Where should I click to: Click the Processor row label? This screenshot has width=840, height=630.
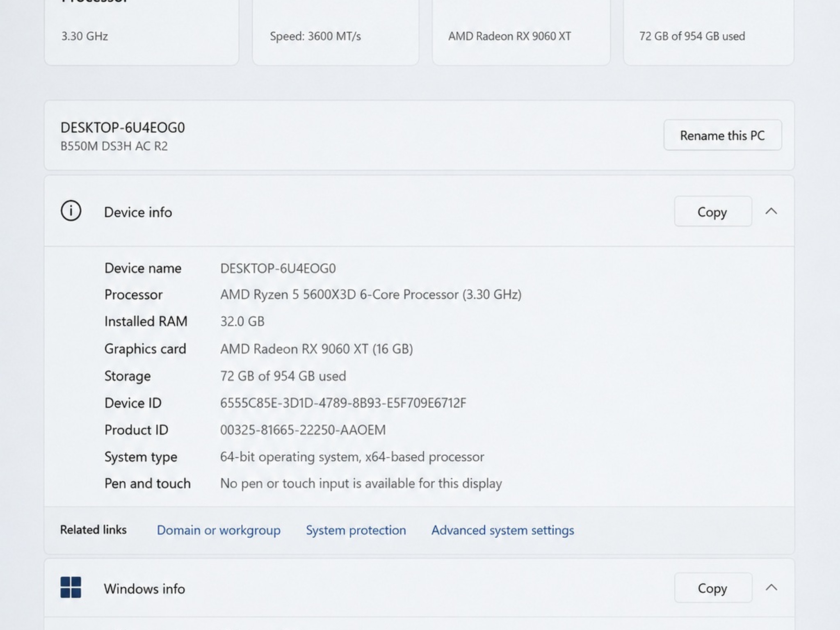133,294
